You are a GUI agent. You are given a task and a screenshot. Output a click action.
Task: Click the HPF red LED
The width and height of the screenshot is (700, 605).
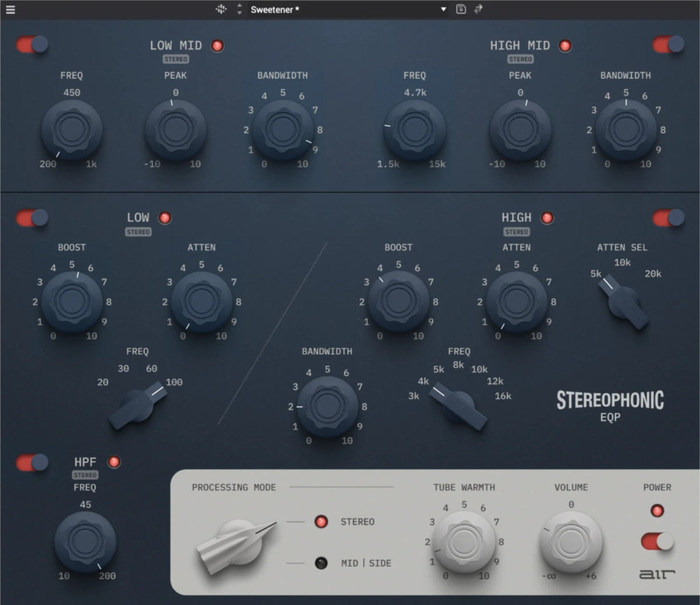click(x=114, y=462)
